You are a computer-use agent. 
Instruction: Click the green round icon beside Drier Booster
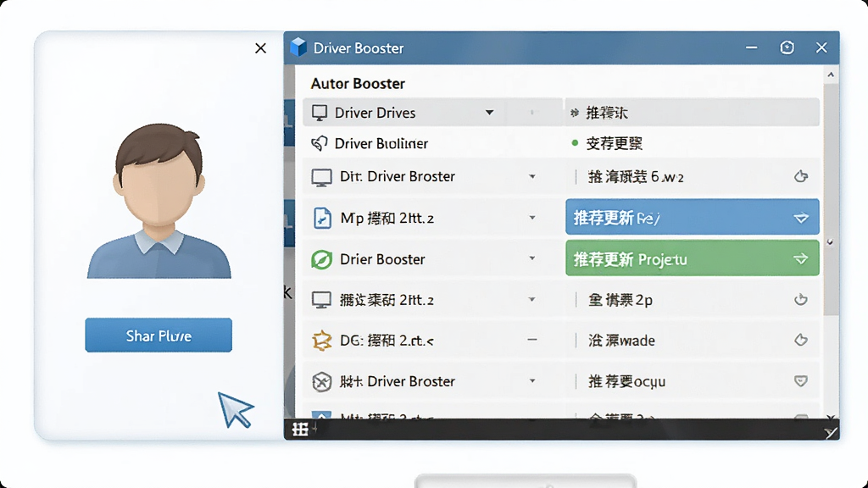click(321, 259)
